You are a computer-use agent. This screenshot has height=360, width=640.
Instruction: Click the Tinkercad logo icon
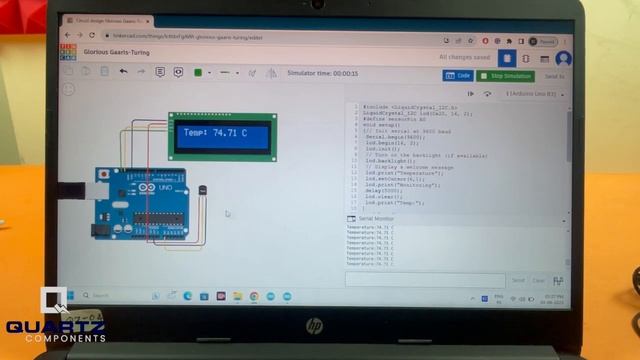pos(68,52)
